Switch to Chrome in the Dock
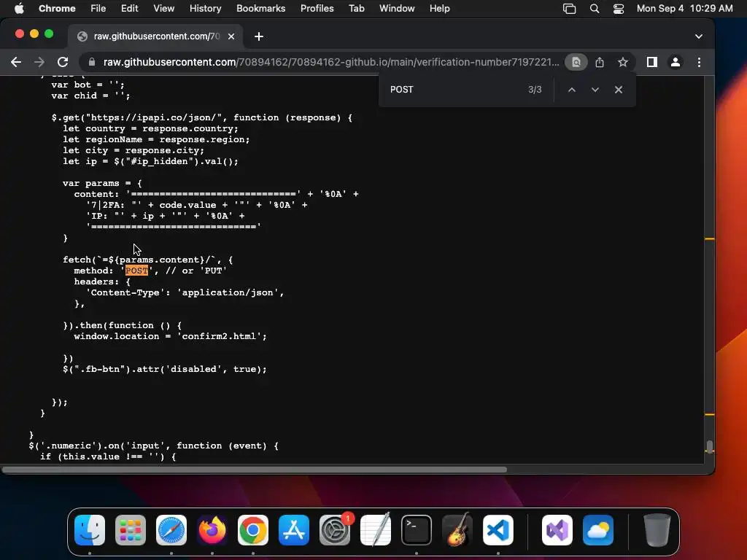 click(253, 530)
